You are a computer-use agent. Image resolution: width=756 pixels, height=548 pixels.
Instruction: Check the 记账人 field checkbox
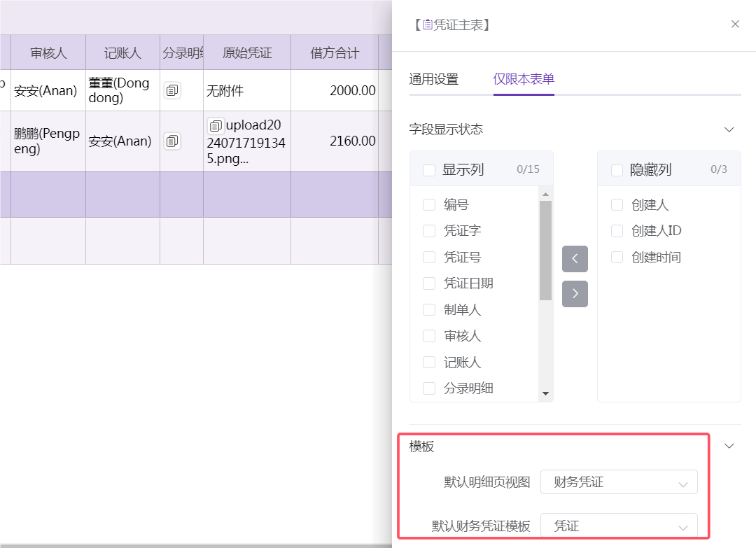click(429, 362)
